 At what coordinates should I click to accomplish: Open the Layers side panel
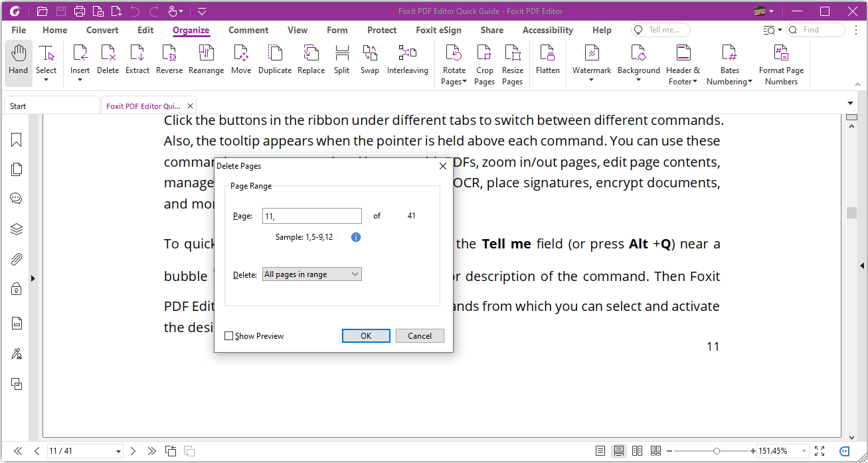coord(17,229)
